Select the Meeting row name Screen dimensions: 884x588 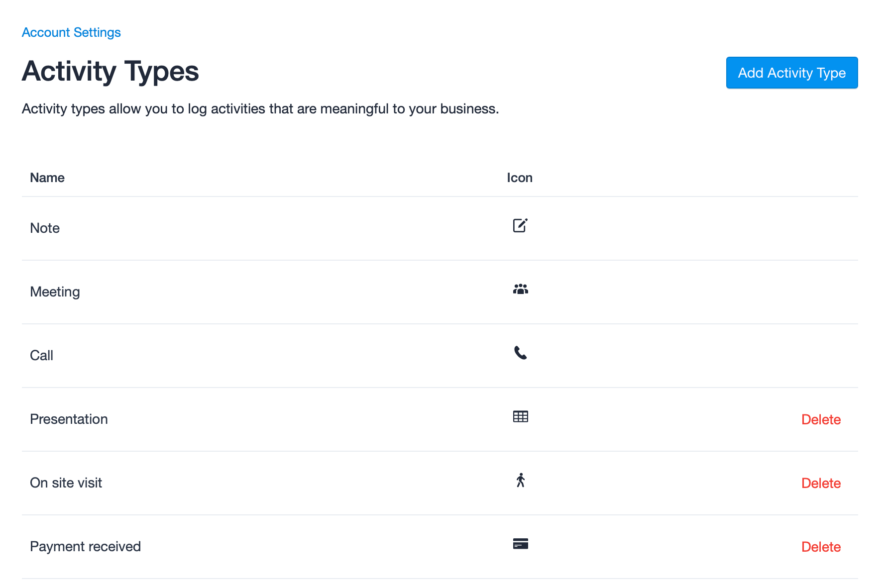pyautogui.click(x=55, y=292)
